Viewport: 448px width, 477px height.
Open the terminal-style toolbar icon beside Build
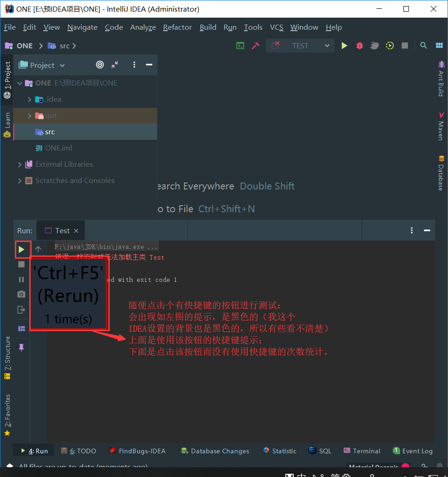240,46
